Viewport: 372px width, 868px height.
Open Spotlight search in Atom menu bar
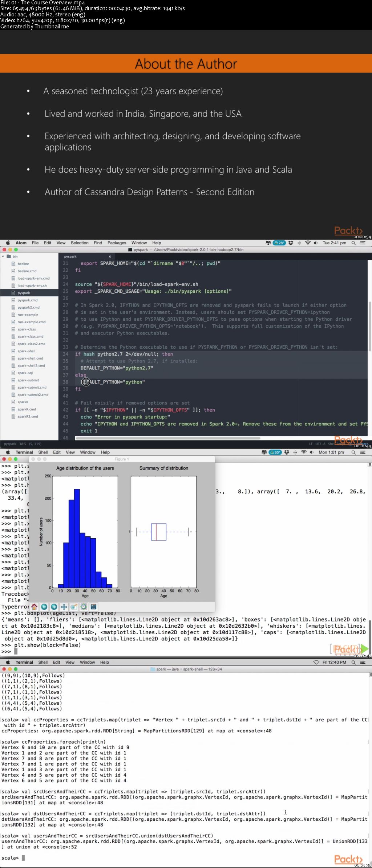click(353, 243)
